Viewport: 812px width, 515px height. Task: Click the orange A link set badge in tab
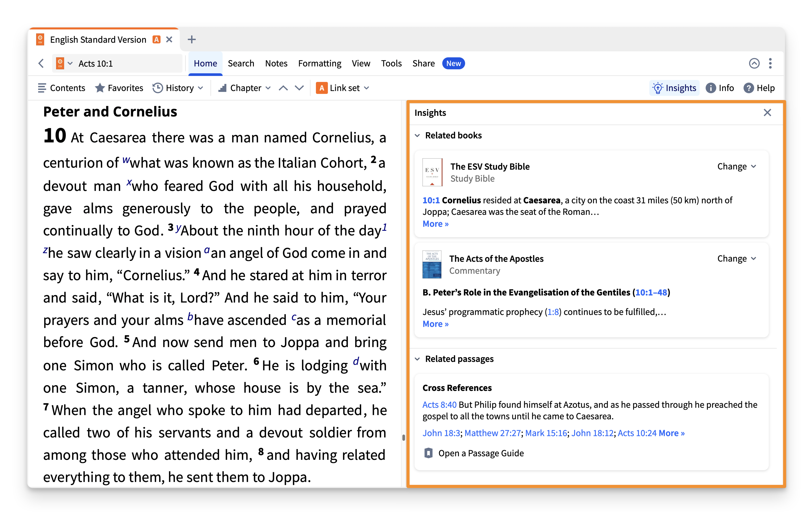(x=157, y=39)
